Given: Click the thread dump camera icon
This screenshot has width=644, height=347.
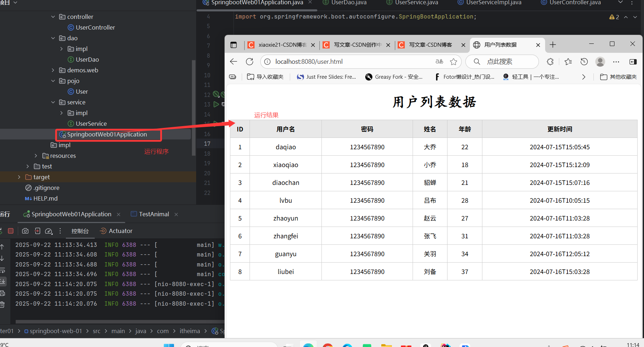Looking at the screenshot, I should pos(25,231).
